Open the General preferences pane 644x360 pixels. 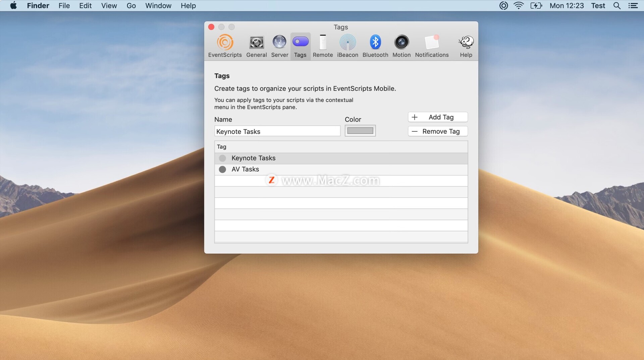(x=257, y=46)
